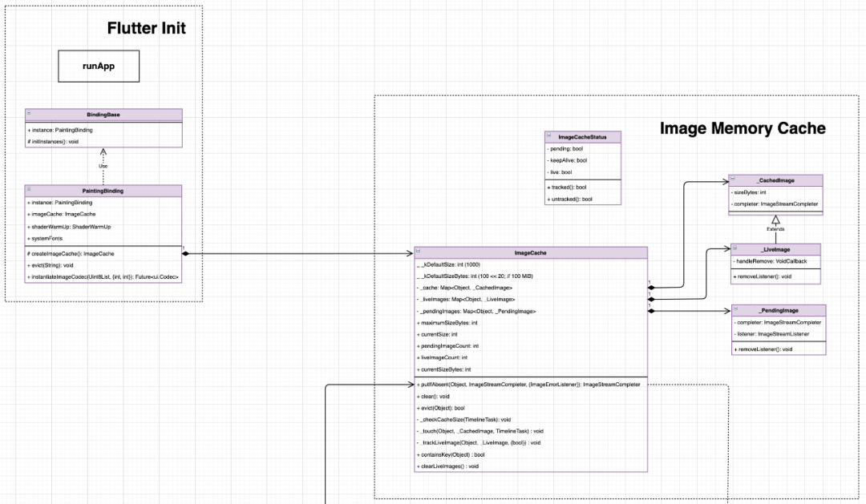Select the instantiateImageCodec method row
Image resolution: width=866 pixels, height=504 pixels.
pyautogui.click(x=103, y=277)
